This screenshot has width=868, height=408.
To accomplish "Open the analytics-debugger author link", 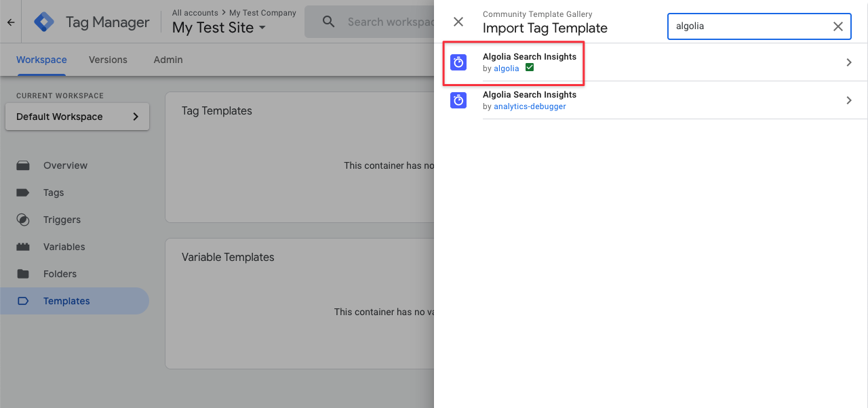I will 530,106.
